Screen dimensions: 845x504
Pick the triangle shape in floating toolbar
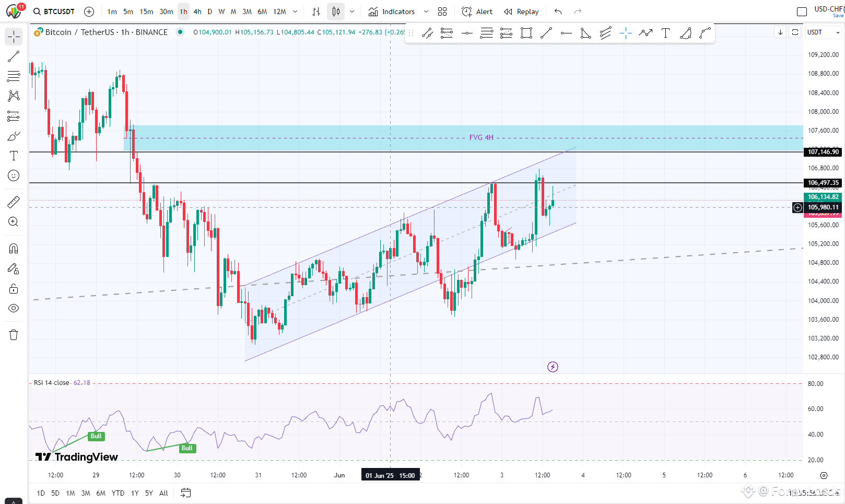(x=586, y=33)
